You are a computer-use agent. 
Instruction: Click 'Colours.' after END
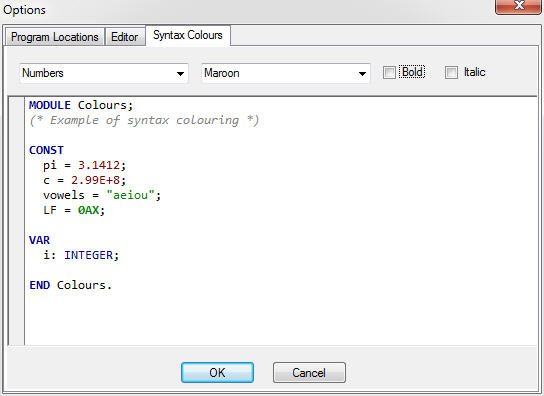tap(84, 285)
